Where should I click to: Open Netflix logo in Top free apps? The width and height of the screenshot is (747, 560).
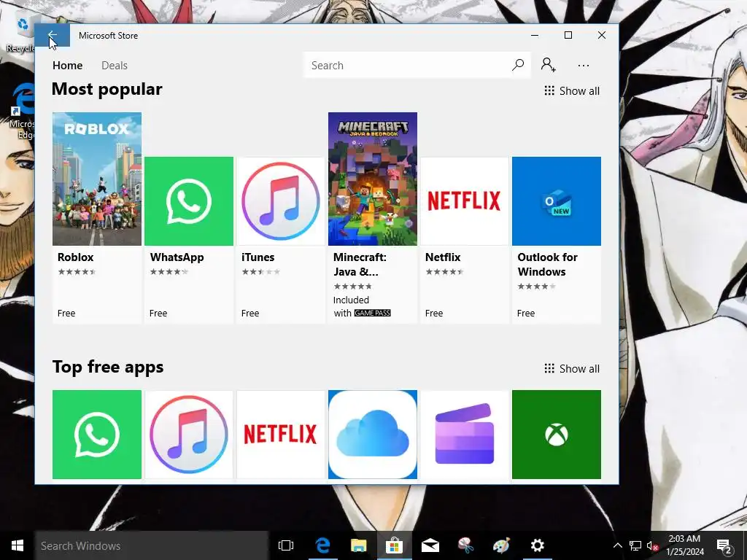pyautogui.click(x=281, y=435)
